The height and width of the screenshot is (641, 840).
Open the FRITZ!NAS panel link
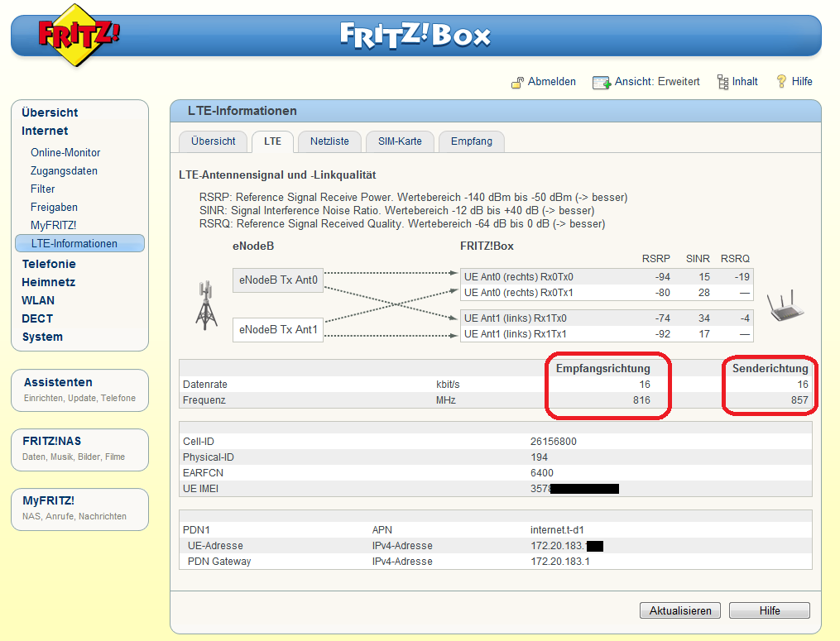pyautogui.click(x=51, y=442)
